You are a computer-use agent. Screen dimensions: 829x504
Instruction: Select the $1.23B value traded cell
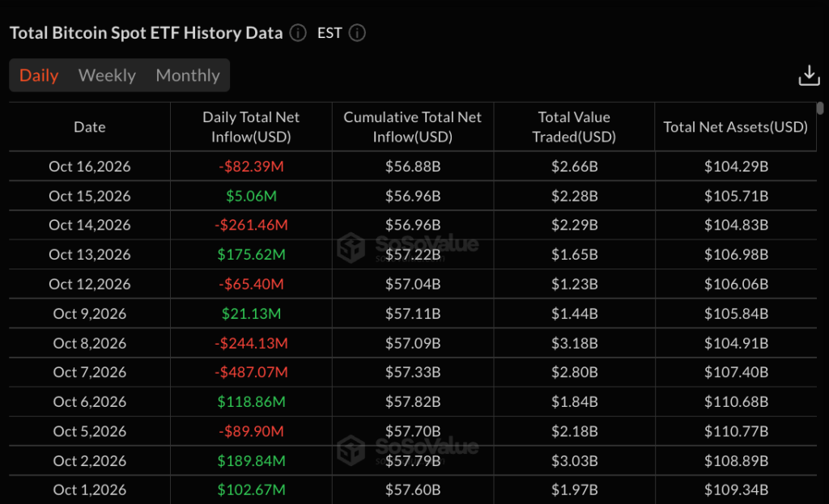coord(575,284)
